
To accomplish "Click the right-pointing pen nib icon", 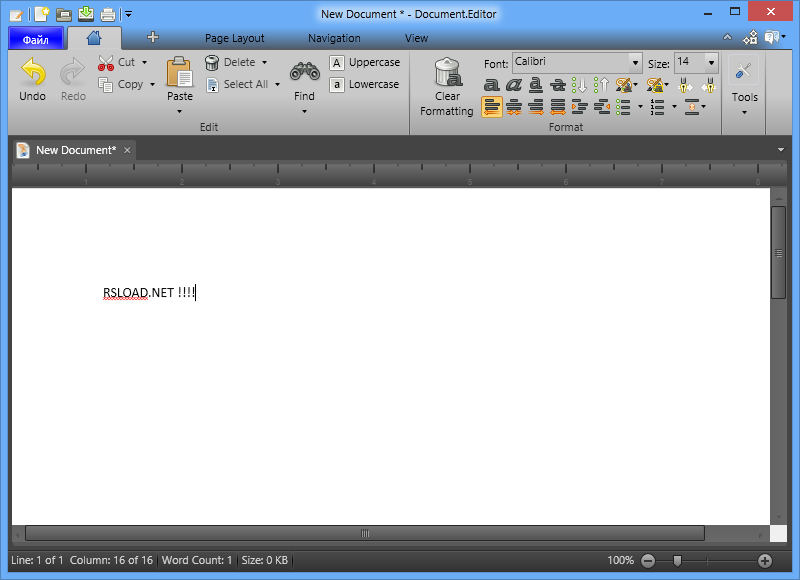I will [x=685, y=85].
